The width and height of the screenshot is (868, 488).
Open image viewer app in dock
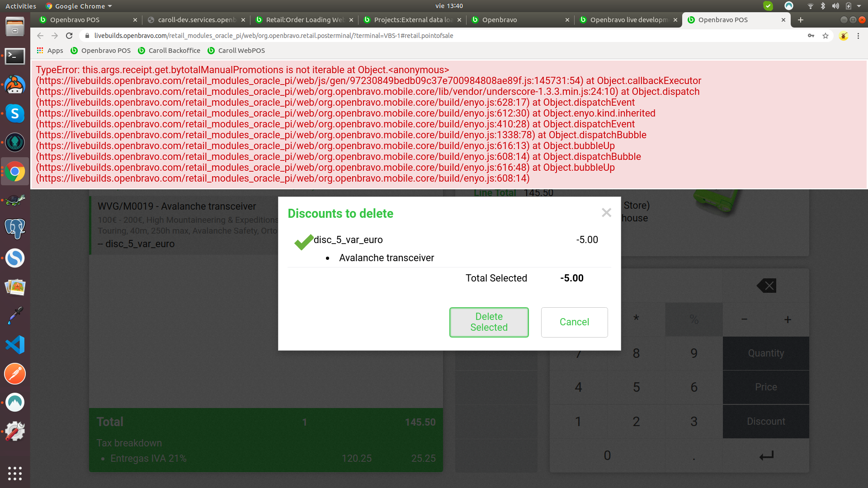point(15,287)
